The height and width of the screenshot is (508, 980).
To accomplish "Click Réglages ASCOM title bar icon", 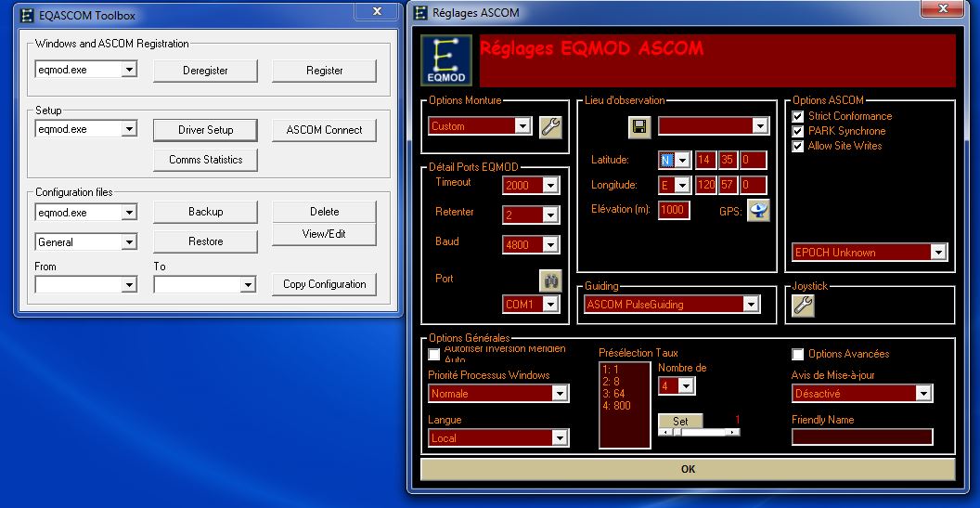I will coord(421,12).
